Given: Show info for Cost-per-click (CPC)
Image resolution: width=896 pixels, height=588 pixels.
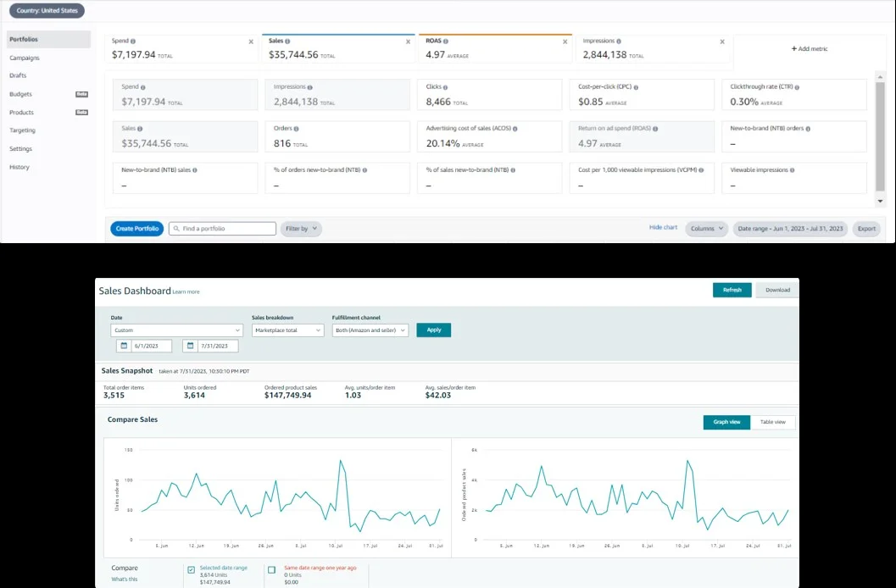Looking at the screenshot, I should pyautogui.click(x=636, y=87).
